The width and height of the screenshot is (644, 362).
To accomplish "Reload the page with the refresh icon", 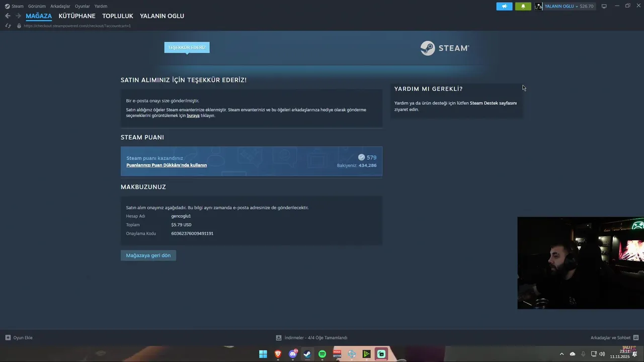I will pyautogui.click(x=8, y=26).
